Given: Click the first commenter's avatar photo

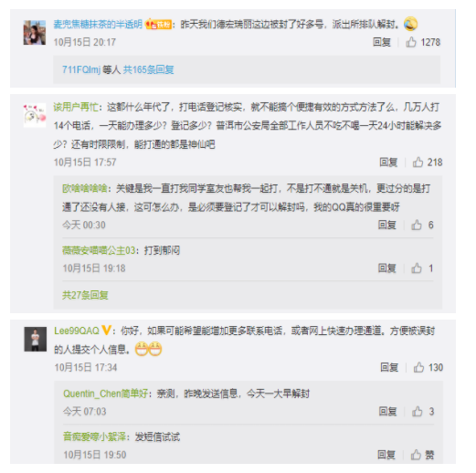Looking at the screenshot, I should pyautogui.click(x=35, y=33).
